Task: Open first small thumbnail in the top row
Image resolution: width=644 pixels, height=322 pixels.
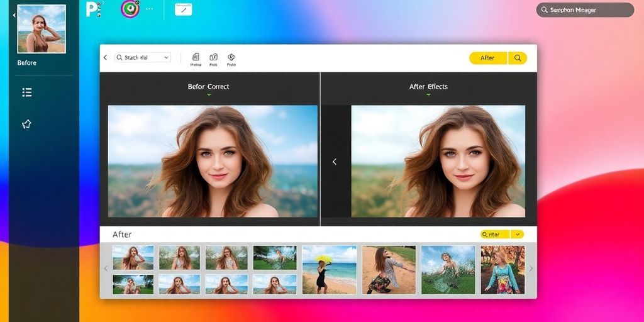Action: tap(133, 257)
